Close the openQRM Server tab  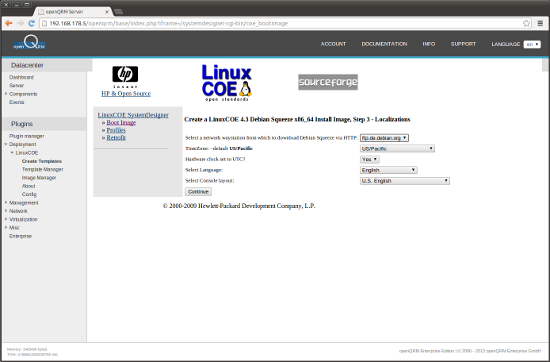tap(107, 12)
